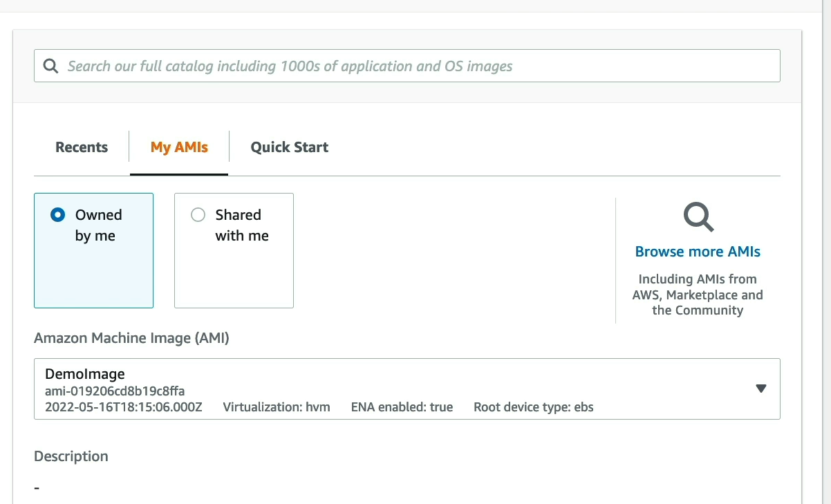Image resolution: width=831 pixels, height=504 pixels.
Task: Click the "Virtualization: hvm" text
Action: tap(277, 407)
